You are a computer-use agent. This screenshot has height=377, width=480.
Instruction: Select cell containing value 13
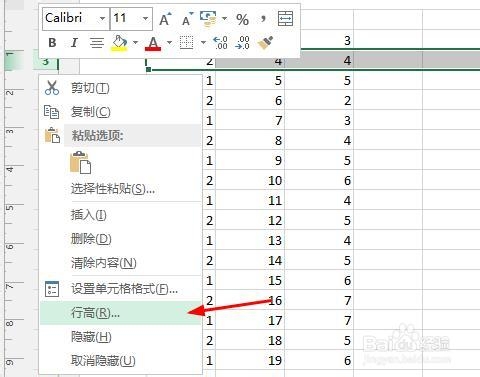click(250, 240)
